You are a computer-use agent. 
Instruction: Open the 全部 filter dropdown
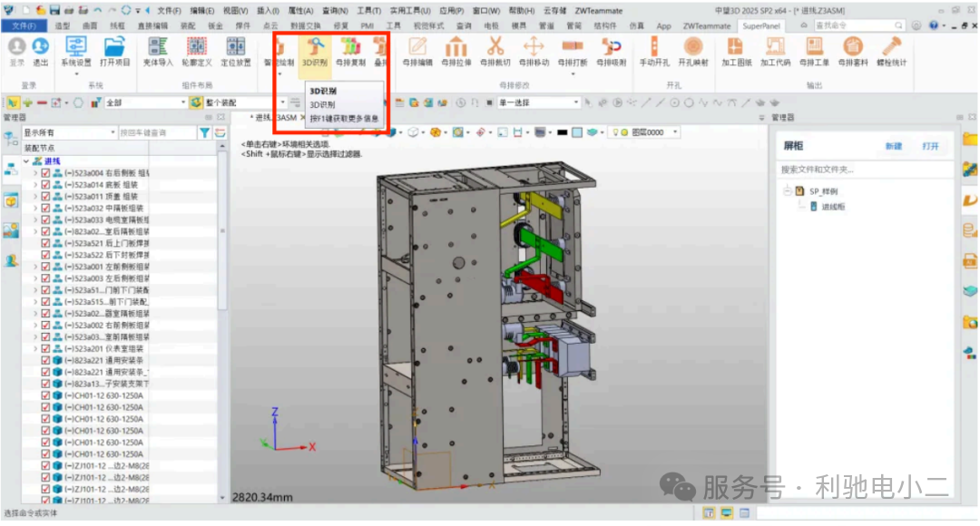coord(146,102)
